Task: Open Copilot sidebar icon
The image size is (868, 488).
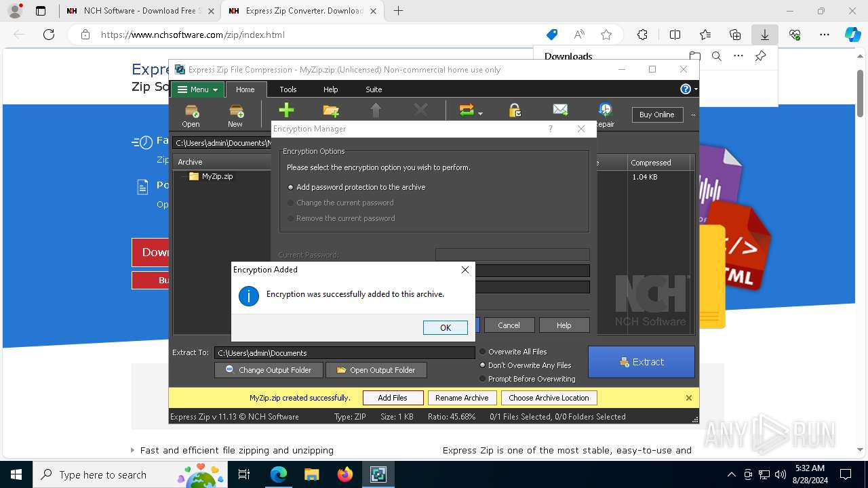Action: tap(852, 35)
